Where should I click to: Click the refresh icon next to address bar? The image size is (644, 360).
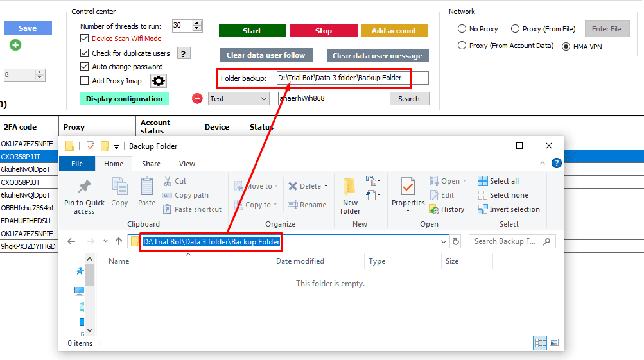pos(456,241)
